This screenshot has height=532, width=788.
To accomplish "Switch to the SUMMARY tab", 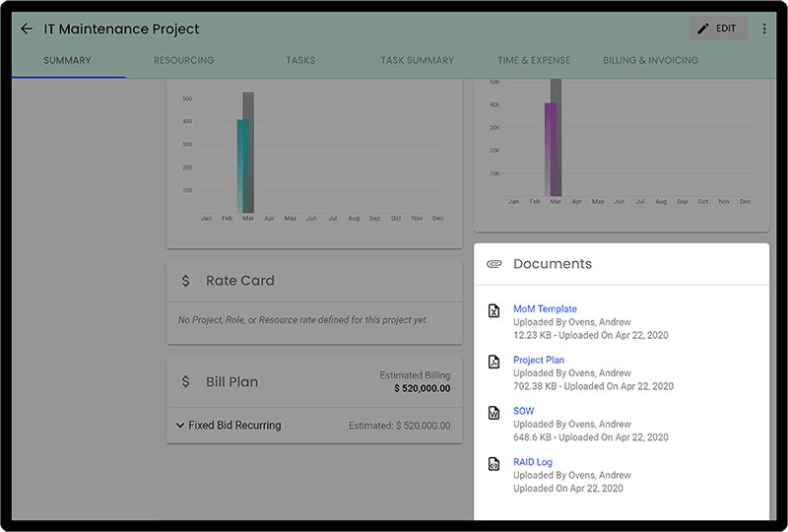I will click(x=67, y=60).
